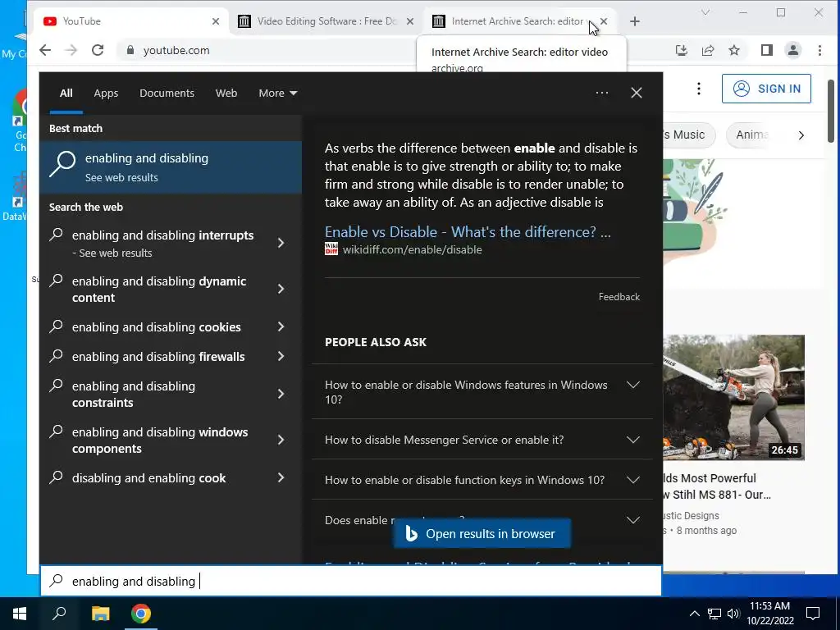Expand enabling and disabling cookies arrow
The image size is (840, 630).
click(x=281, y=326)
